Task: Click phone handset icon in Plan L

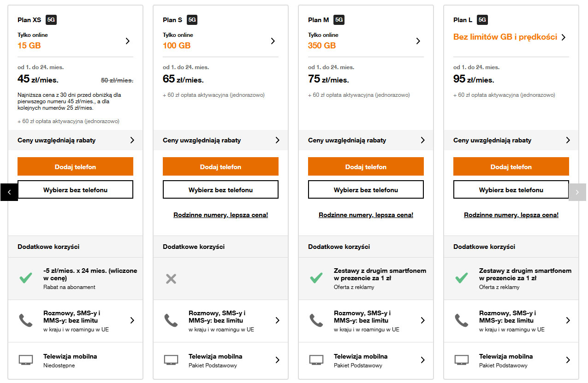Action: click(x=462, y=320)
